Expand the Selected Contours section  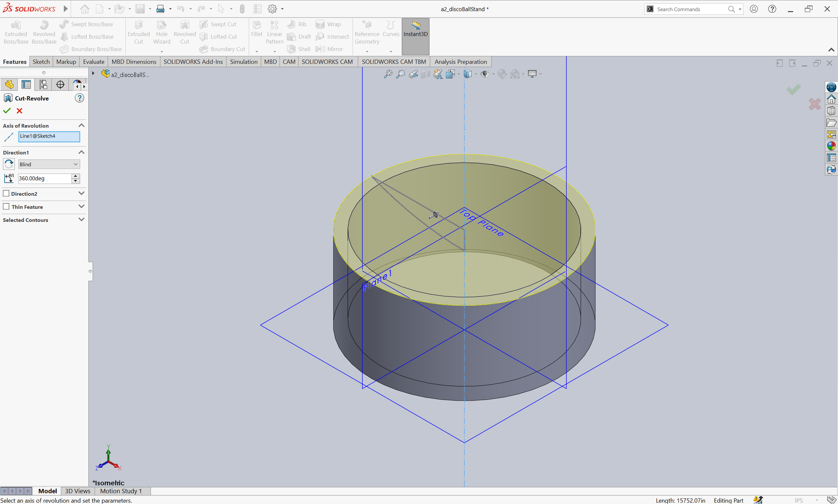tap(81, 220)
